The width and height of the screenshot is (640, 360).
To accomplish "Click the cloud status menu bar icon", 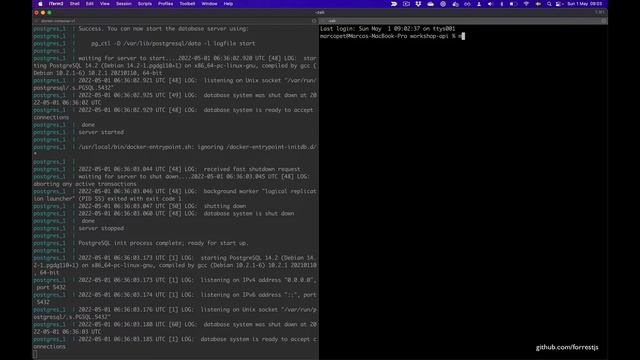I will pos(431,4).
